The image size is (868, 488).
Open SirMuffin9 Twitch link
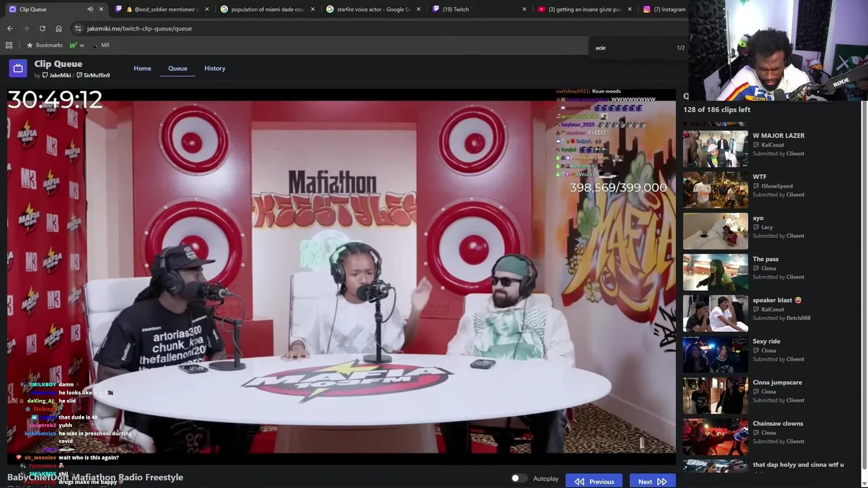[93, 75]
